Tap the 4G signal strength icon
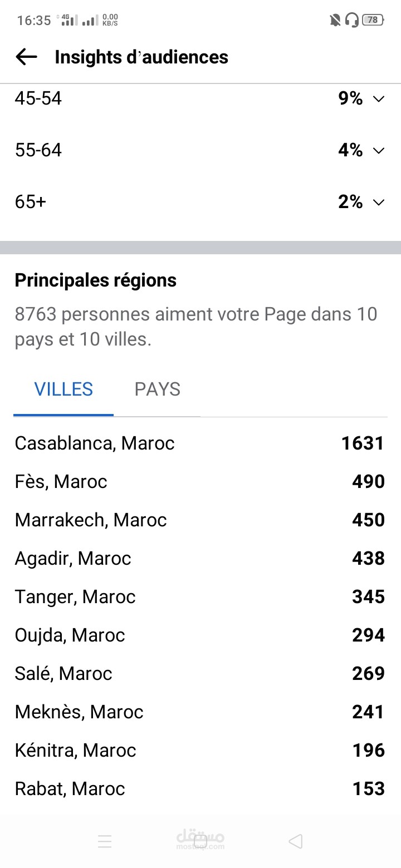The height and width of the screenshot is (868, 401). [x=69, y=21]
